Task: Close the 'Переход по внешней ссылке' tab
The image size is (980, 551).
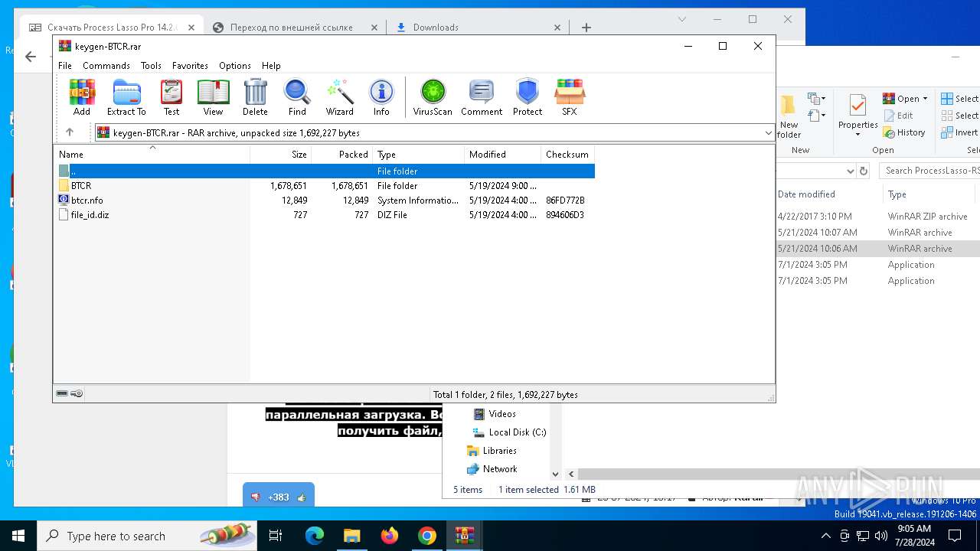Action: tap(374, 28)
